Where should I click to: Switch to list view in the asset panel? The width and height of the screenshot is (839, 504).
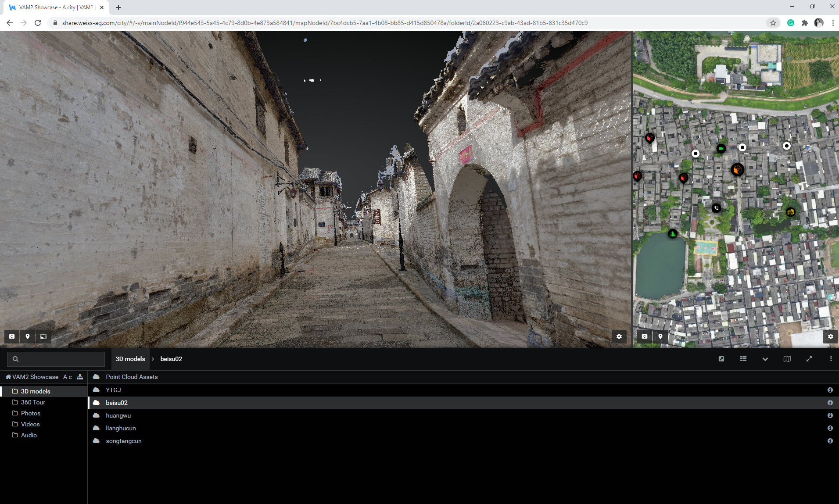(x=743, y=359)
